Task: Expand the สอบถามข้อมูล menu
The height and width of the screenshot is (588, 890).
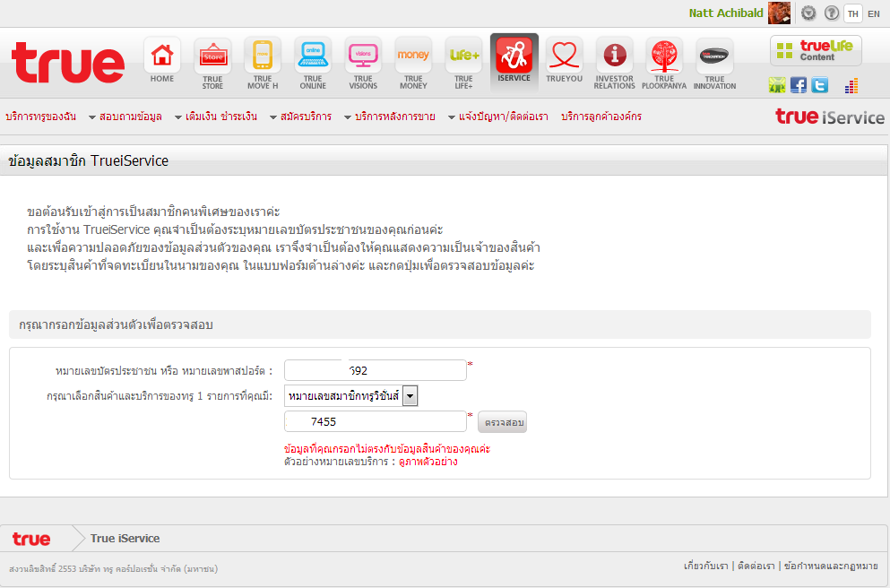Action: [x=125, y=117]
